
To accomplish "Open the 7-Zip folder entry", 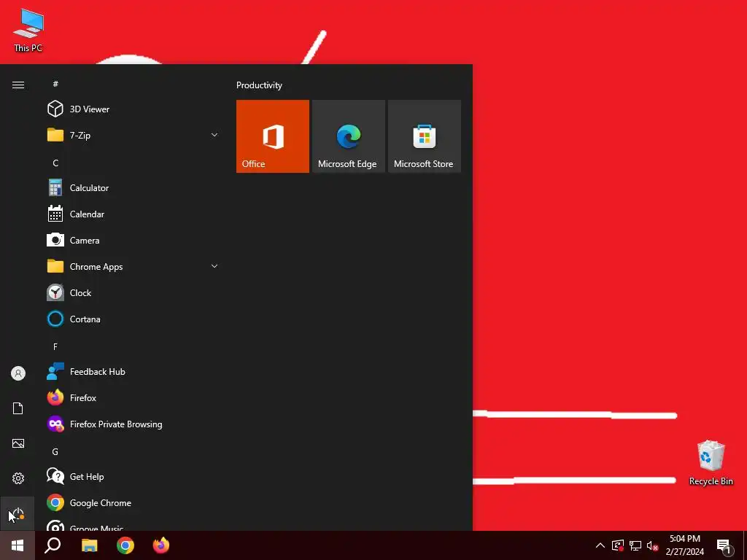I will 133,135.
